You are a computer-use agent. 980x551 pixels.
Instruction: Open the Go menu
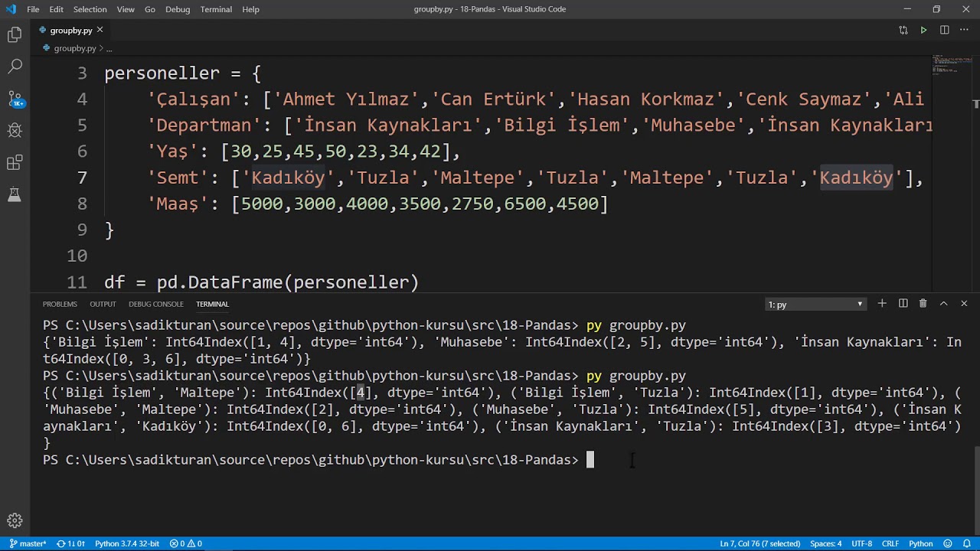pyautogui.click(x=150, y=9)
